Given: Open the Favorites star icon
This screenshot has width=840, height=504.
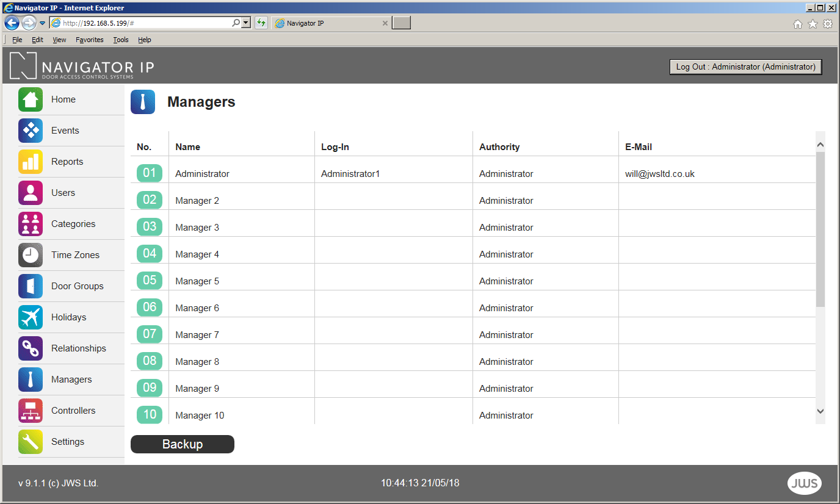Looking at the screenshot, I should (x=813, y=24).
